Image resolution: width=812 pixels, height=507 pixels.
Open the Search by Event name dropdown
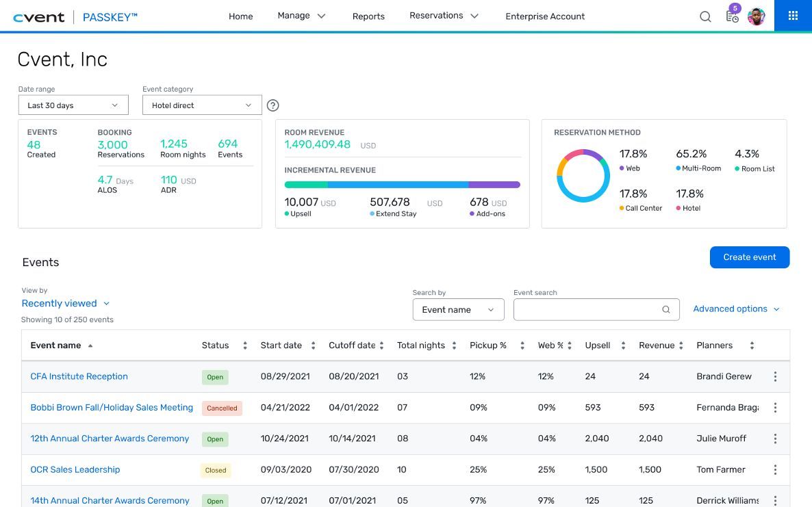tap(458, 310)
